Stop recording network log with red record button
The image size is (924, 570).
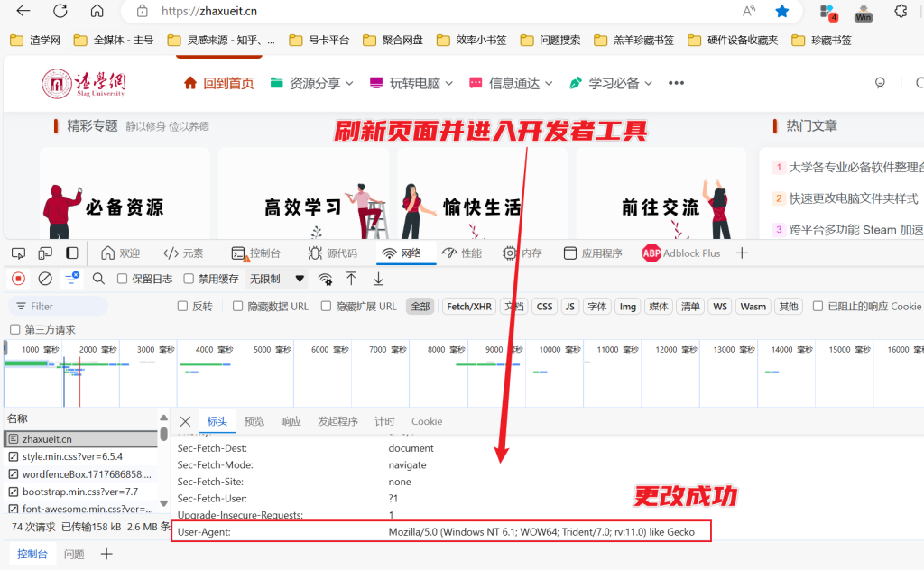(16, 279)
